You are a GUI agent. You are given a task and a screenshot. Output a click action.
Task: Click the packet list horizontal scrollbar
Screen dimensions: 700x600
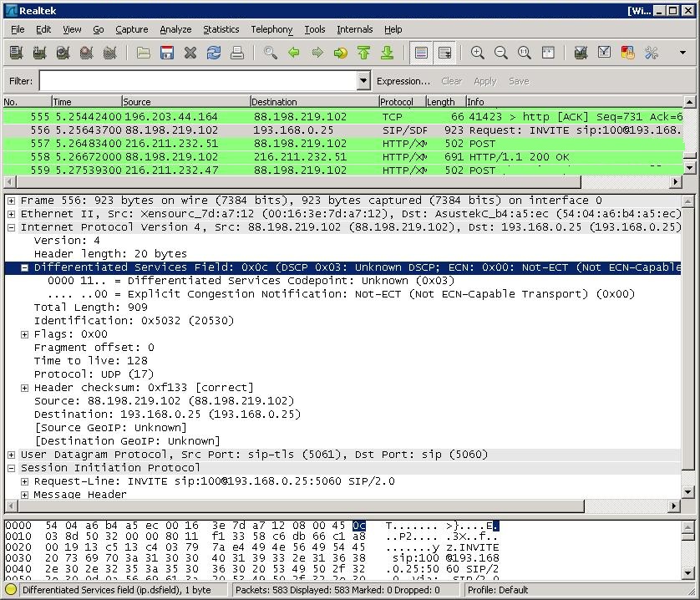299,182
